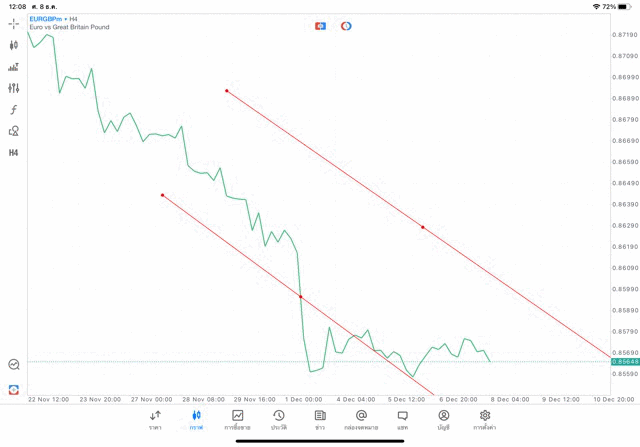Switch to the ประวัติ (history) tab
Screen dimensions: 640x447
279,420
